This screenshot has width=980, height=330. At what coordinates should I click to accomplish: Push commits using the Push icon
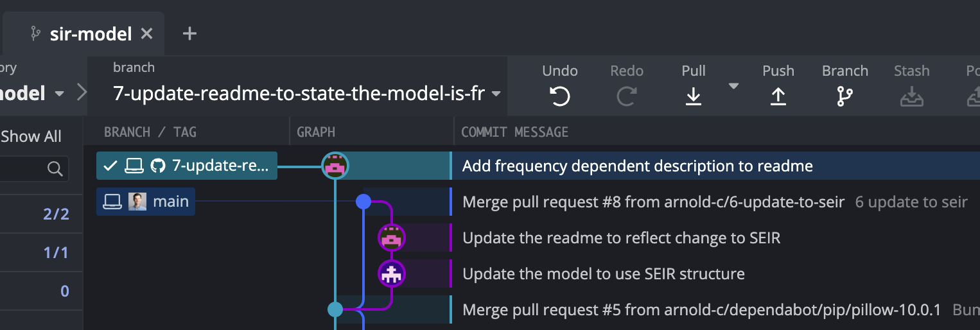pyautogui.click(x=778, y=96)
